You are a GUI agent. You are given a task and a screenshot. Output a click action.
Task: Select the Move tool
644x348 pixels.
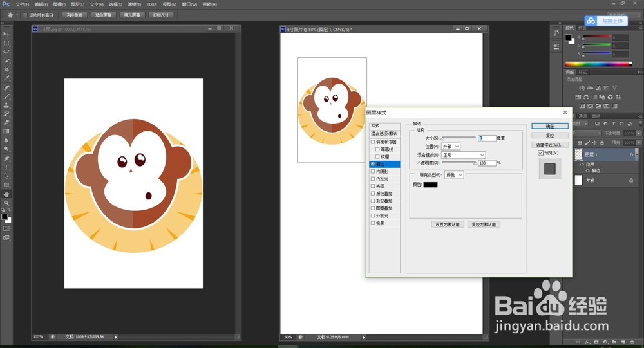(6, 34)
